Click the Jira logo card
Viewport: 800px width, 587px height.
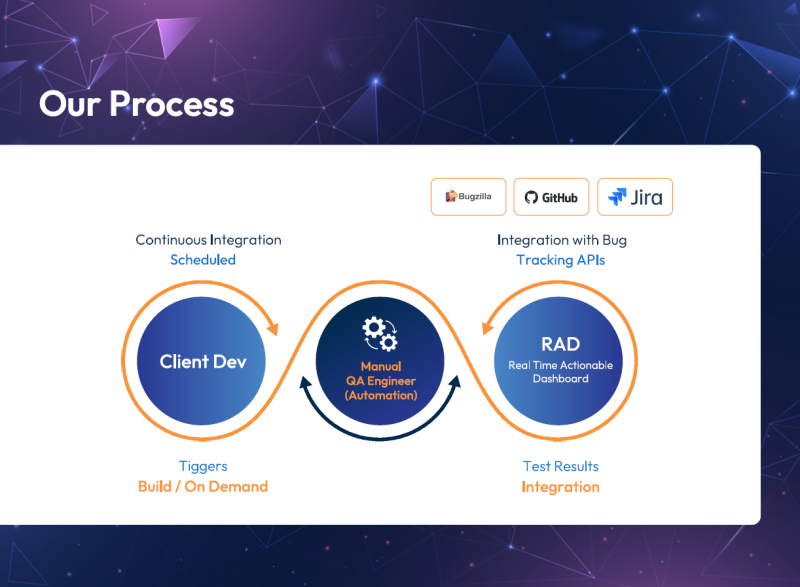pos(635,197)
